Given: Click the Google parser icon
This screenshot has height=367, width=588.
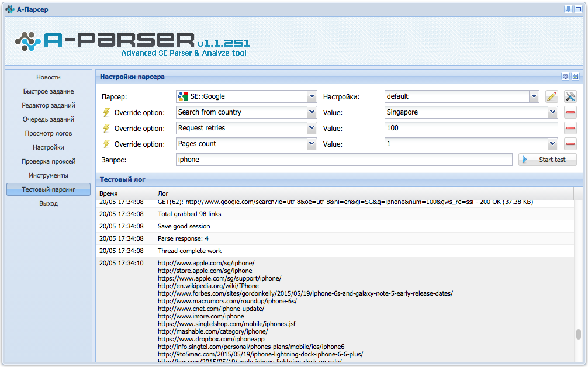Looking at the screenshot, I should (x=182, y=96).
